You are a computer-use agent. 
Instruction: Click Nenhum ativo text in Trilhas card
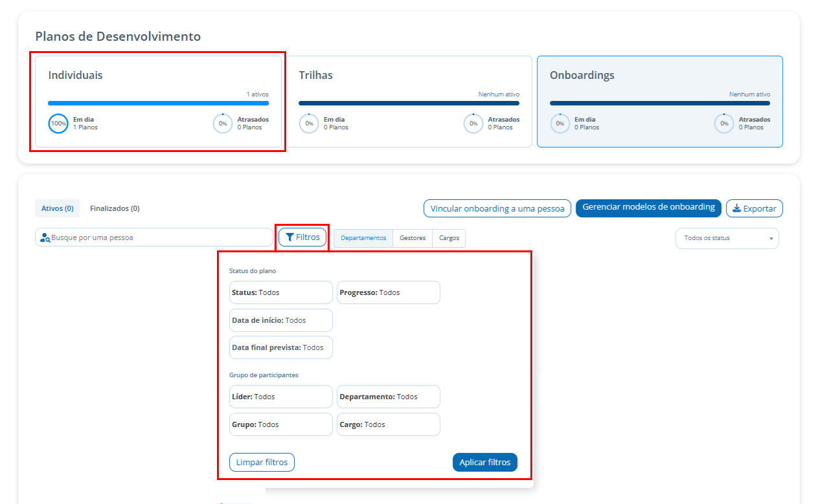(x=499, y=94)
